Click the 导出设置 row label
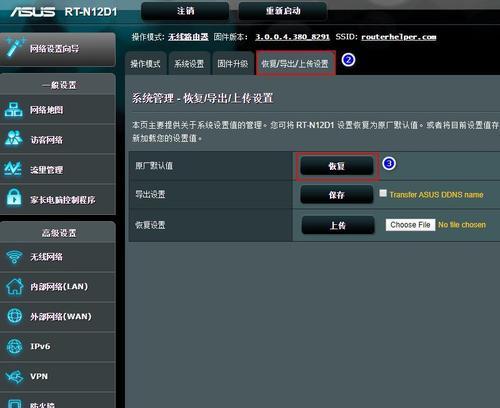The width and height of the screenshot is (500, 408). (x=150, y=194)
